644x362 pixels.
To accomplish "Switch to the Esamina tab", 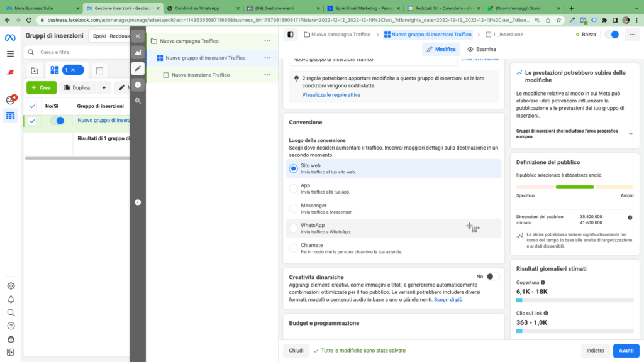I will point(482,49).
